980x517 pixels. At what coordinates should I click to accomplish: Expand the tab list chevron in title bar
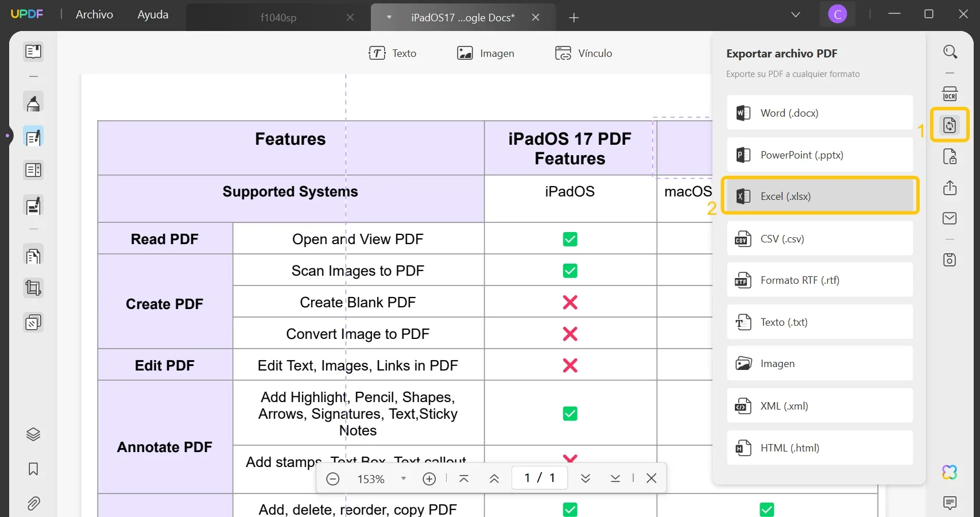[796, 15]
